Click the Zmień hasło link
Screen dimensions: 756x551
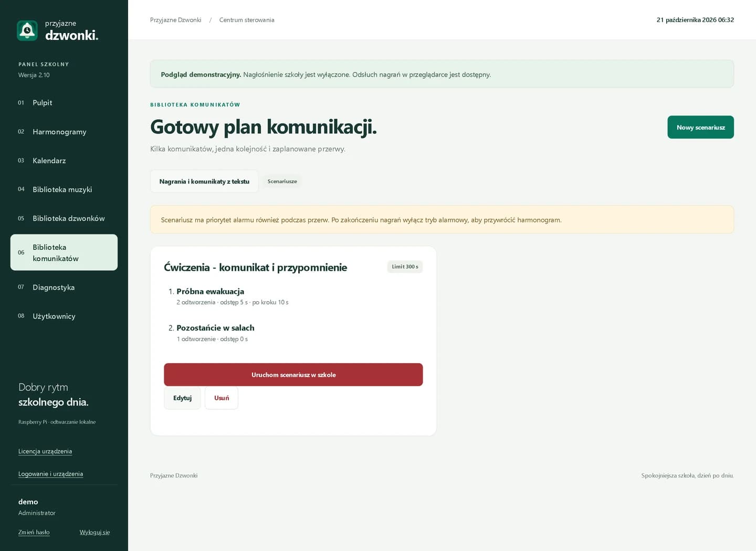click(34, 532)
